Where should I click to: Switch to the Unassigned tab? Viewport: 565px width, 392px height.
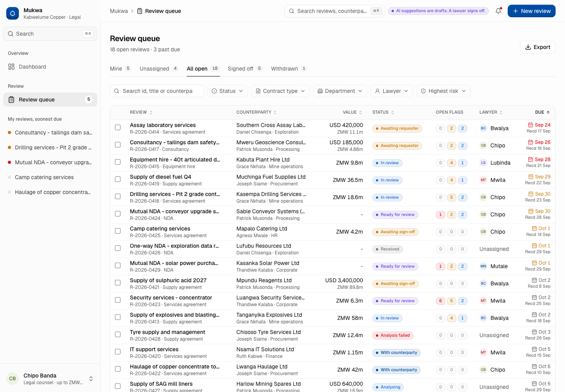(x=159, y=69)
